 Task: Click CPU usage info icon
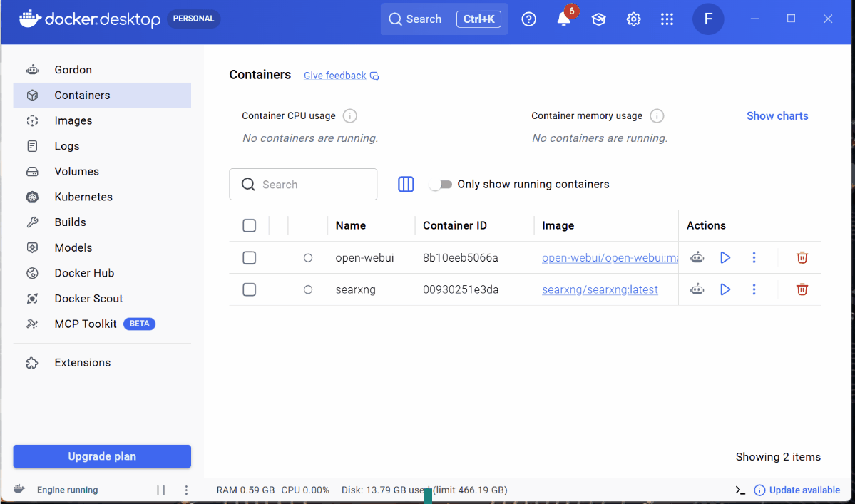pos(350,116)
